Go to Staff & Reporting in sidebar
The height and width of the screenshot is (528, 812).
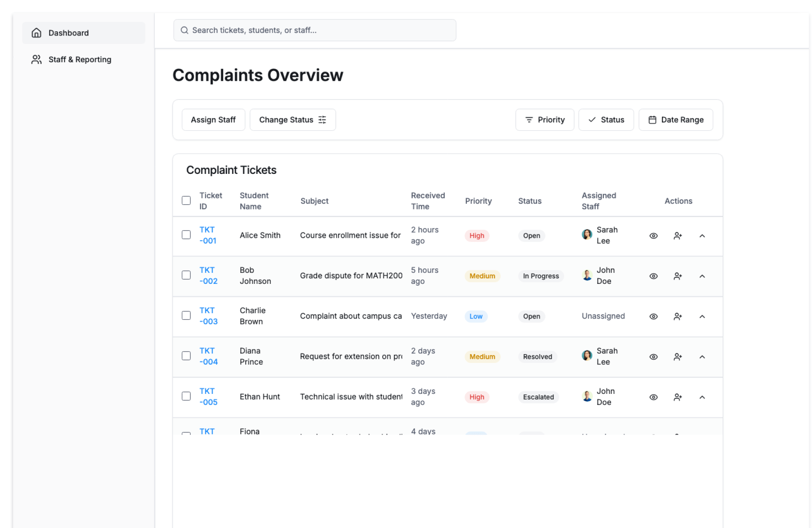pyautogui.click(x=80, y=60)
